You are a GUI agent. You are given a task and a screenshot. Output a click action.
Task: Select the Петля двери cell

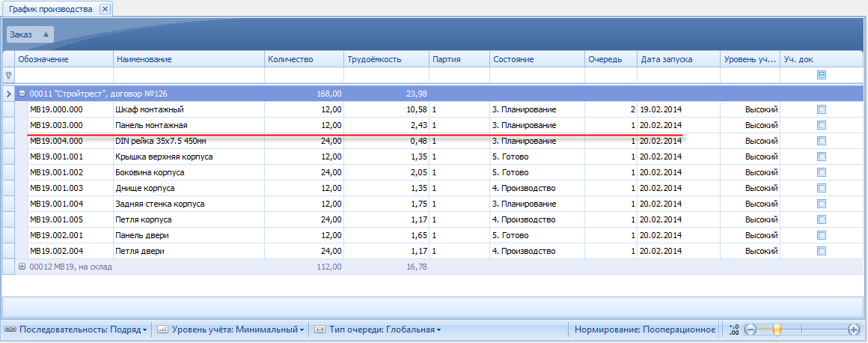point(189,251)
